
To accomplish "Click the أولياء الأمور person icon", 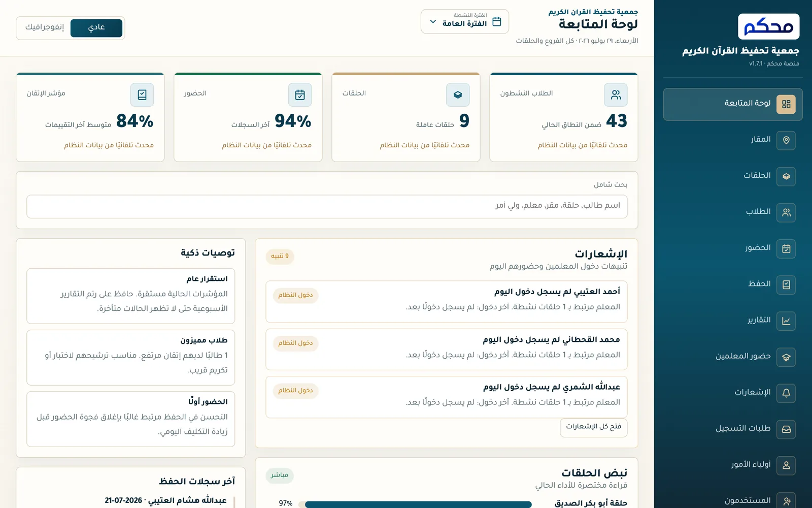I will click(x=786, y=465).
